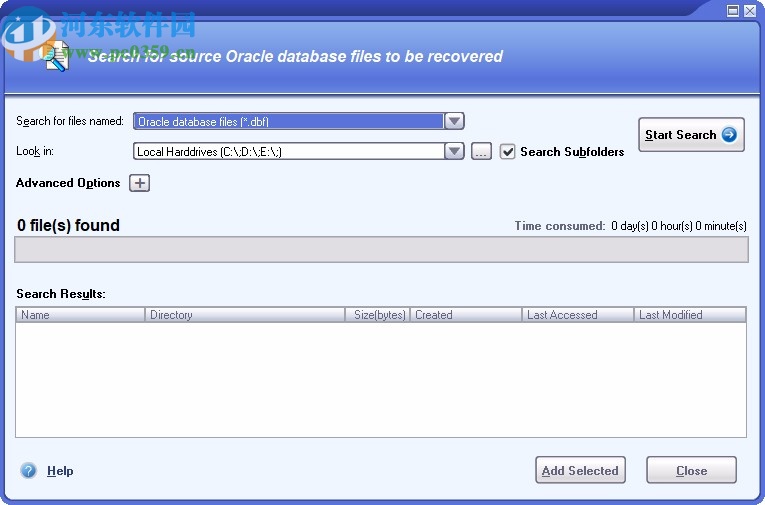
Task: Open the file type dropdown arrow
Action: [x=454, y=121]
